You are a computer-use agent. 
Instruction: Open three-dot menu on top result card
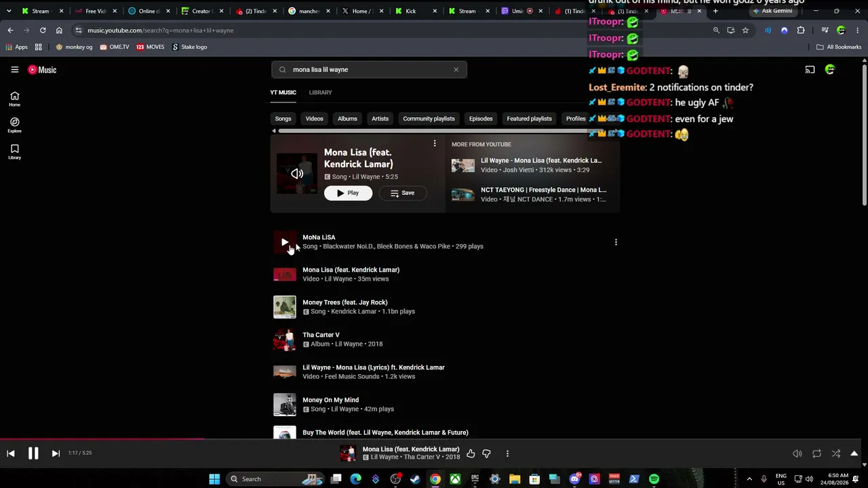point(435,144)
